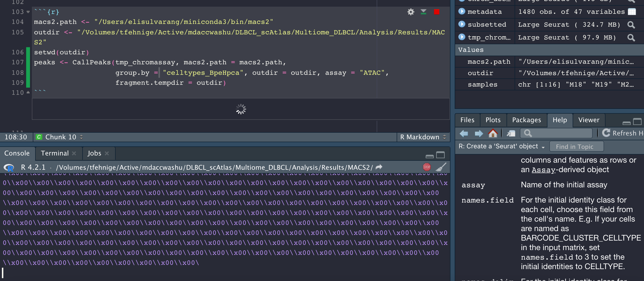Viewport: 644px width, 281px height.
Task: Open chunk options with the gear icon
Action: tap(411, 12)
